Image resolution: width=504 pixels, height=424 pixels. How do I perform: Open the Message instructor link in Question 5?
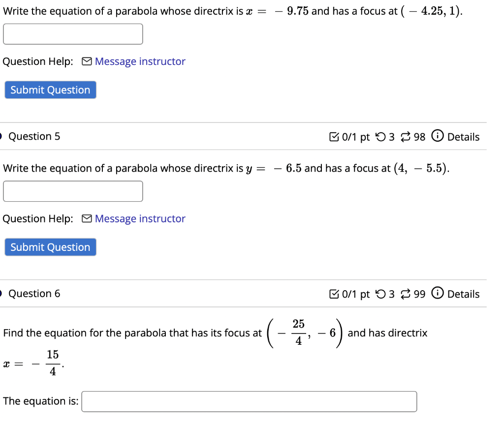pyautogui.click(x=140, y=218)
